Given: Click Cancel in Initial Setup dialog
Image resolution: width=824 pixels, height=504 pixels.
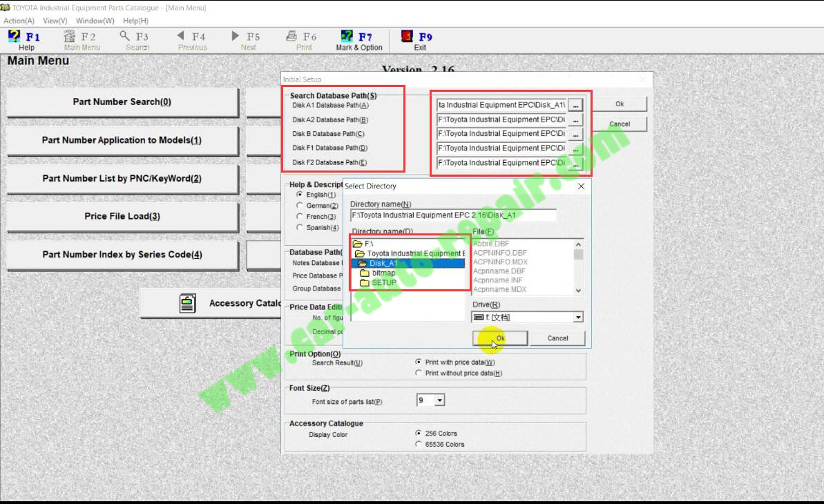Looking at the screenshot, I should click(x=620, y=124).
